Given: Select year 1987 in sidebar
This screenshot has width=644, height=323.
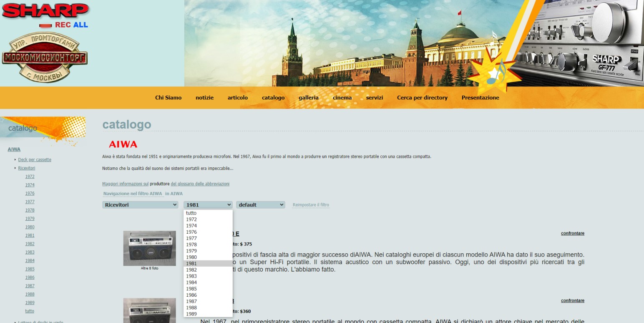Looking at the screenshot, I should (x=30, y=286).
